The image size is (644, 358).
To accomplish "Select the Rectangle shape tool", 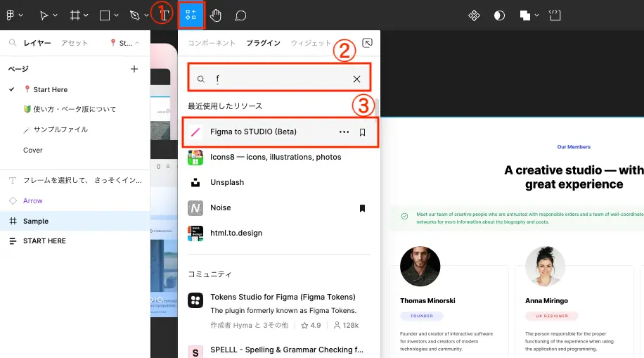I will click(x=105, y=15).
